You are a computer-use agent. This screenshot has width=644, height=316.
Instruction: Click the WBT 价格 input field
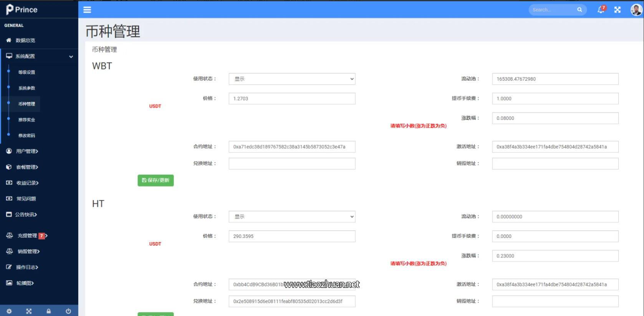coord(292,98)
